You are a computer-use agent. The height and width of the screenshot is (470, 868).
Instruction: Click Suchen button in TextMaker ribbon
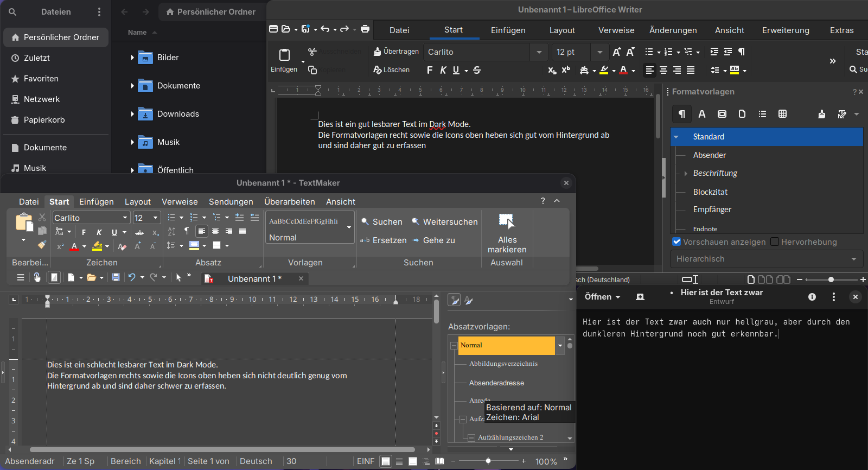coord(382,222)
